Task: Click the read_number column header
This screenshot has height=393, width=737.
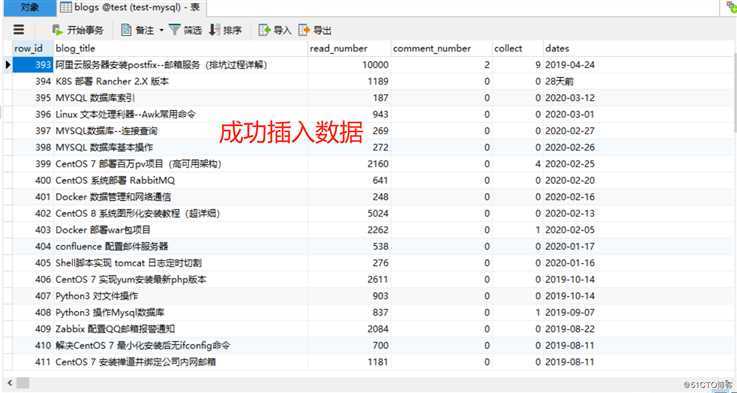Action: (349, 48)
